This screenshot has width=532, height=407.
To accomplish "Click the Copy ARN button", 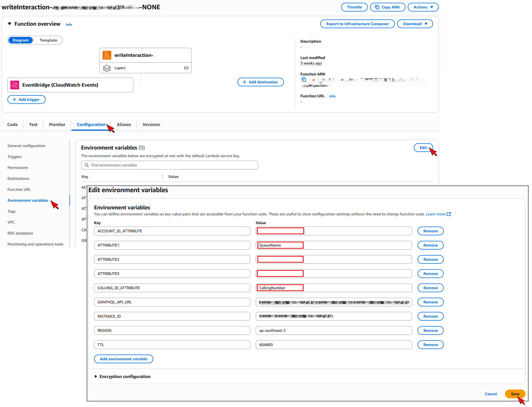I will pos(388,7).
